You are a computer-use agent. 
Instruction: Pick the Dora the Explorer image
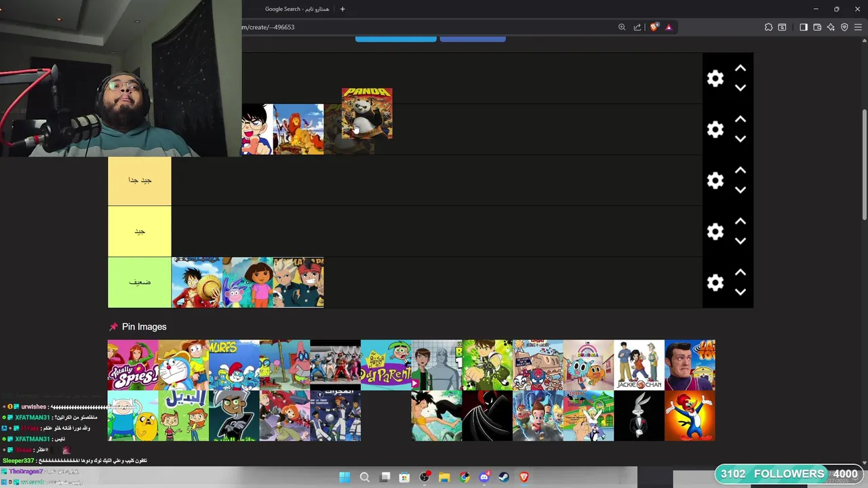pos(248,282)
